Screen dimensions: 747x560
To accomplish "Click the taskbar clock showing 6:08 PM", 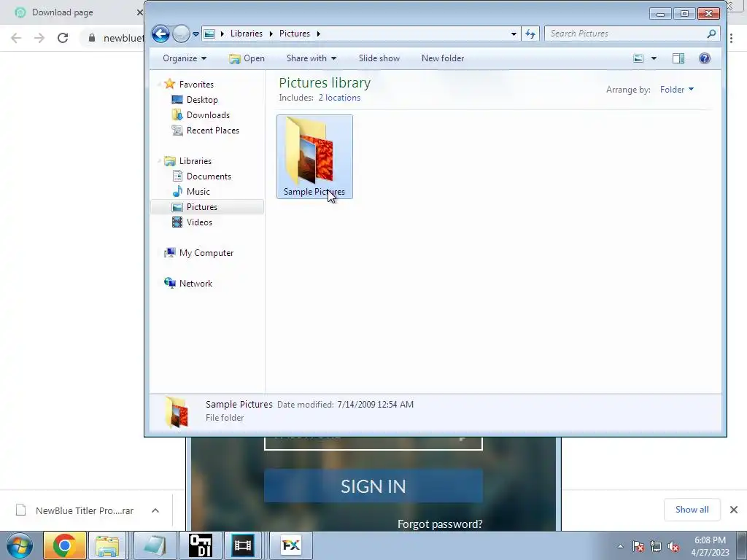I will coord(710,546).
